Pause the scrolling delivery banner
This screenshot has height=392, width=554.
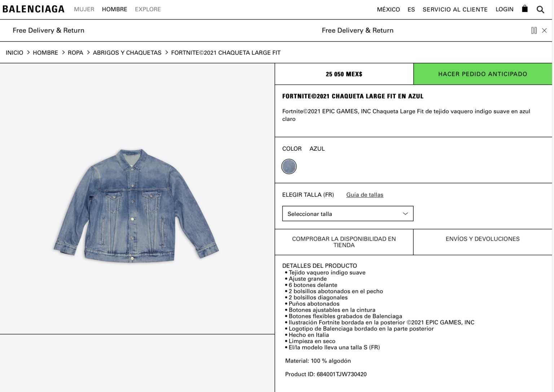[x=534, y=31]
